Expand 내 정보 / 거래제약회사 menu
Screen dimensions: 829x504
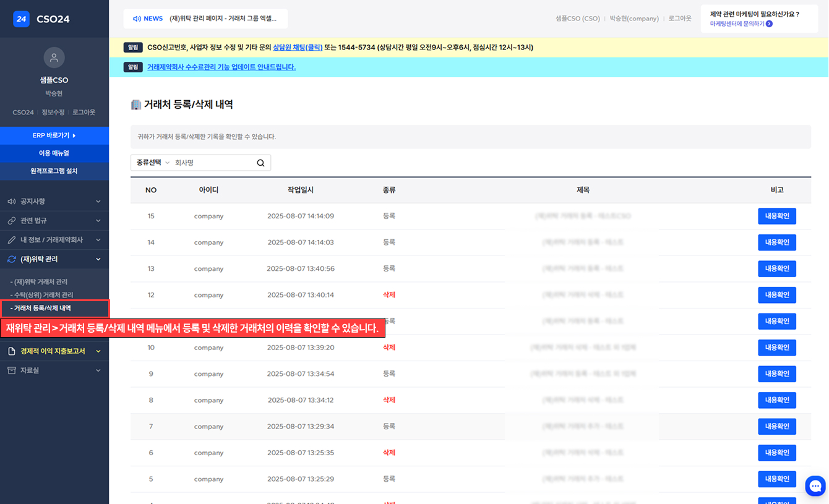tap(54, 240)
